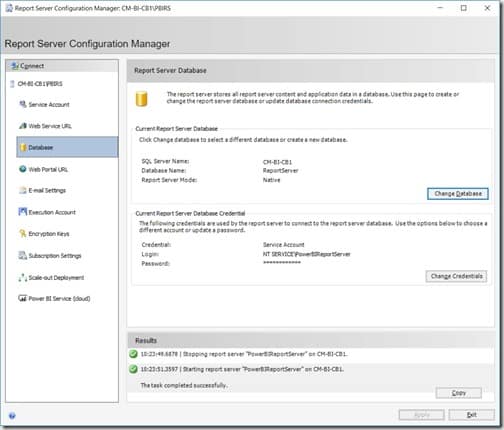The width and height of the screenshot is (504, 430).
Task: Click the Web Service URL icon
Action: coord(22,126)
